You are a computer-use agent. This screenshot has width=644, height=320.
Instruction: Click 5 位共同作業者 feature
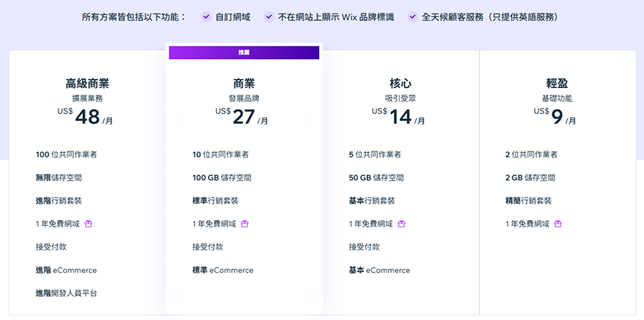[375, 155]
